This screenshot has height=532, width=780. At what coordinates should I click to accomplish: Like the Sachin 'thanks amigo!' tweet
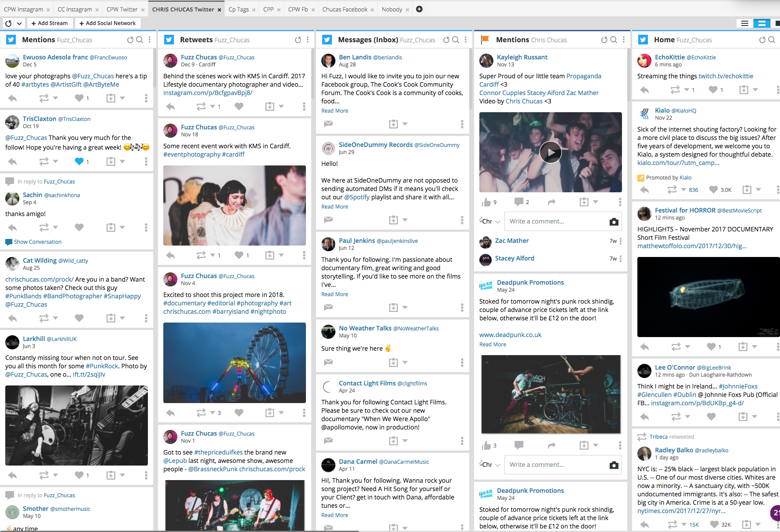click(79, 227)
